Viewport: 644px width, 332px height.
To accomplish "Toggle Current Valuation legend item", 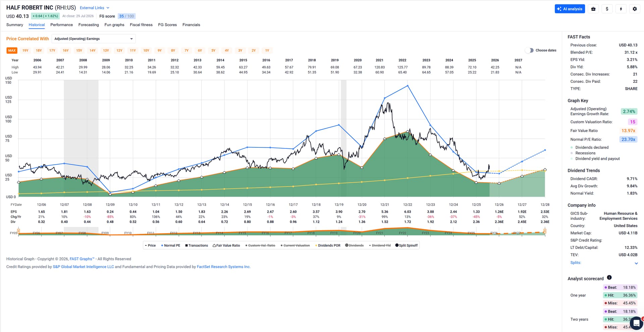I will tap(295, 246).
